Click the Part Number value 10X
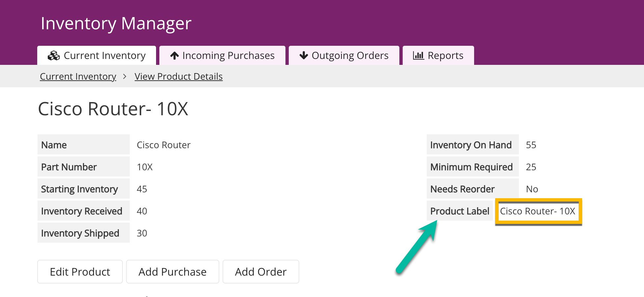The image size is (644, 297). (145, 167)
